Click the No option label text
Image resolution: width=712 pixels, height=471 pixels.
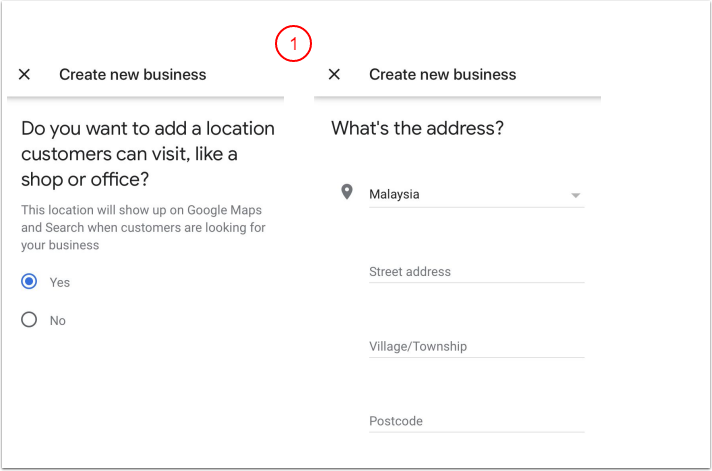pyautogui.click(x=58, y=321)
